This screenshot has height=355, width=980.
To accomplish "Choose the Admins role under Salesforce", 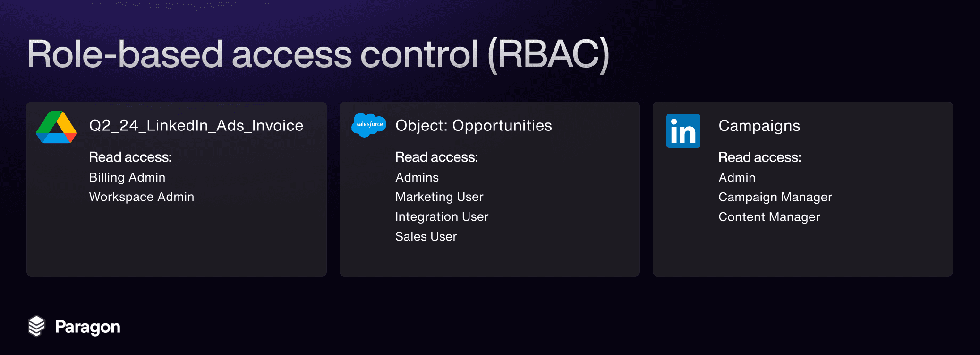I will pyautogui.click(x=417, y=178).
